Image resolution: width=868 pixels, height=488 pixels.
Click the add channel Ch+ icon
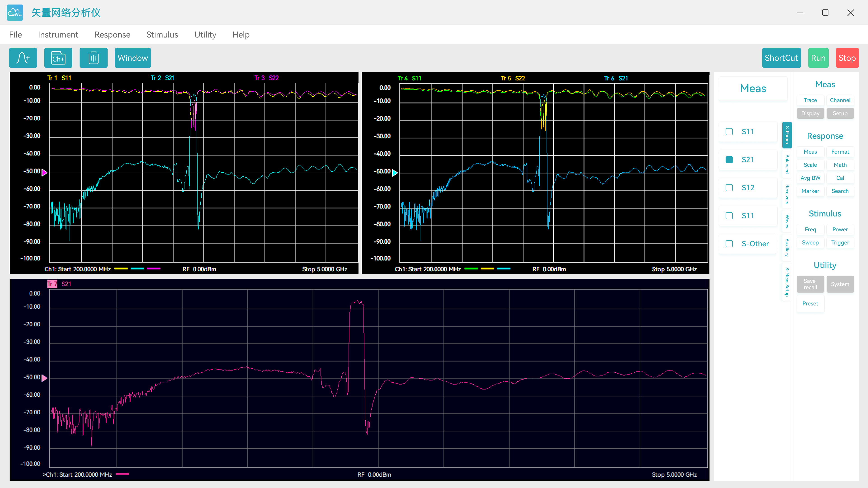click(x=58, y=58)
